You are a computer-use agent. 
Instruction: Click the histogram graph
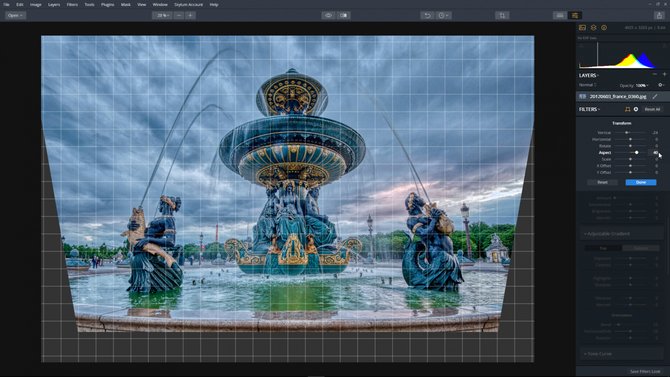(622, 55)
